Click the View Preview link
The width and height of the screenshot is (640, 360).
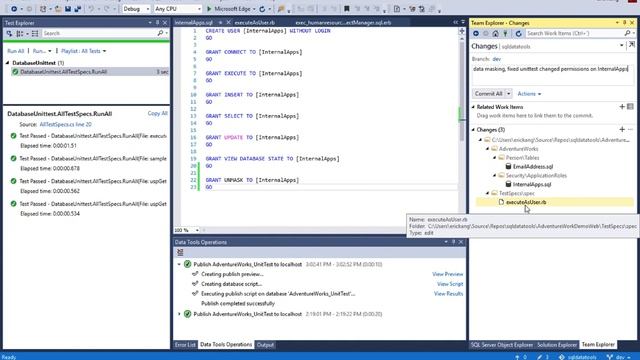pos(447,274)
